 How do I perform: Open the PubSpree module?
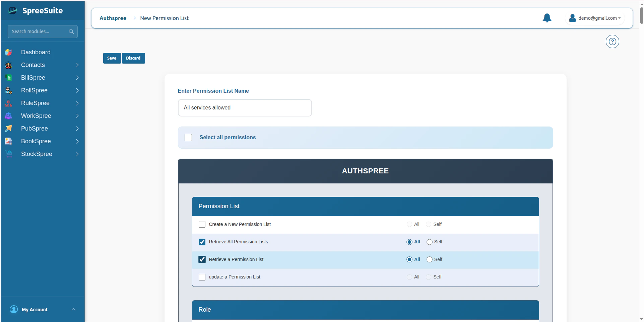[35, 129]
